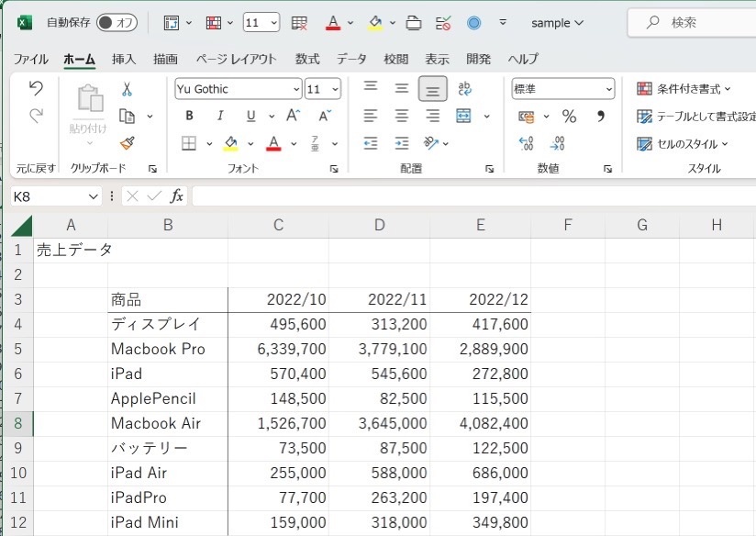This screenshot has height=536, width=756.
Task: Switch to the ページ レイアウト tab
Action: (237, 59)
